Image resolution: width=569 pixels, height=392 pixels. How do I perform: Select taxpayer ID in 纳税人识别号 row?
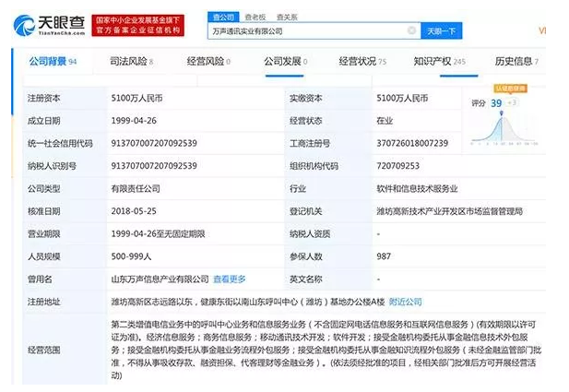[154, 166]
